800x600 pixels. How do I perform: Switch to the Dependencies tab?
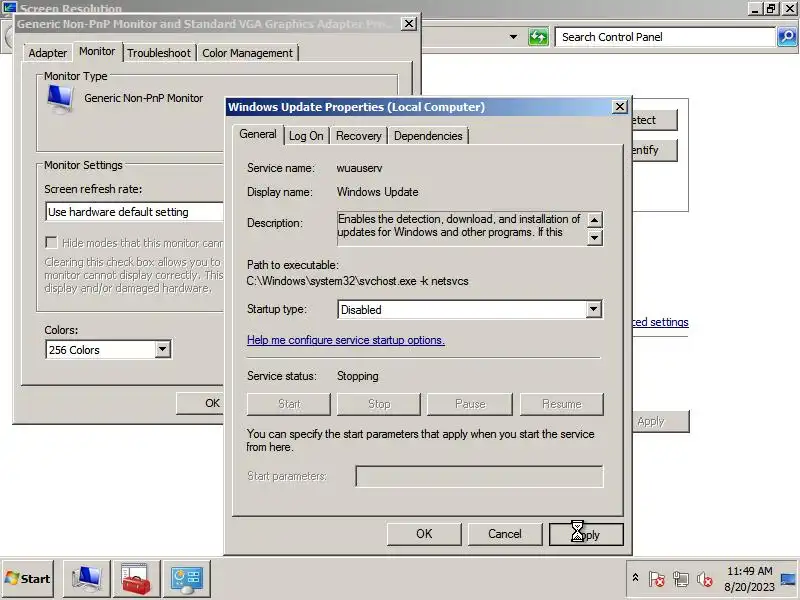pyautogui.click(x=428, y=136)
